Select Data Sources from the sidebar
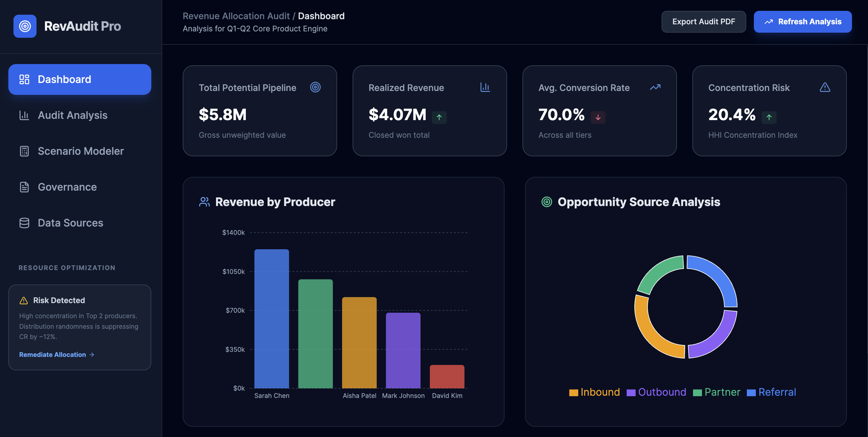This screenshot has width=868, height=437. point(70,222)
